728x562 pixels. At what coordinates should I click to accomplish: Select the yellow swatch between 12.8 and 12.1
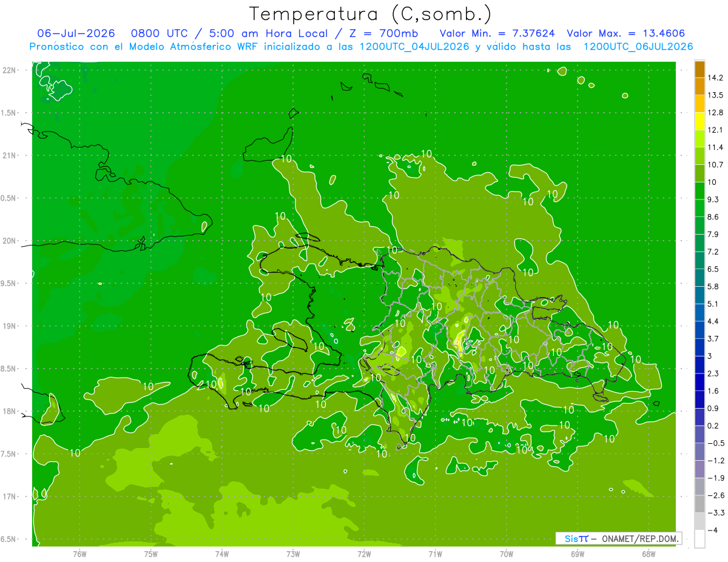[699, 121]
